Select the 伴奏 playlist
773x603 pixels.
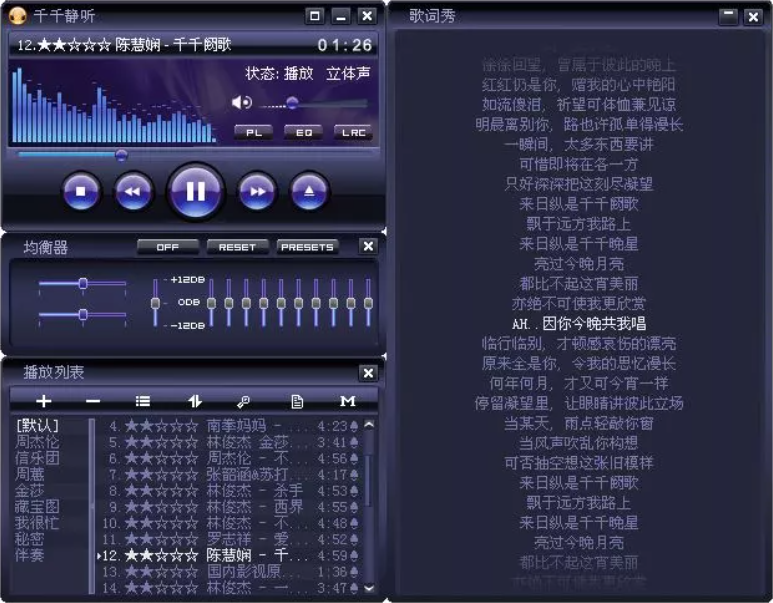pos(30,555)
